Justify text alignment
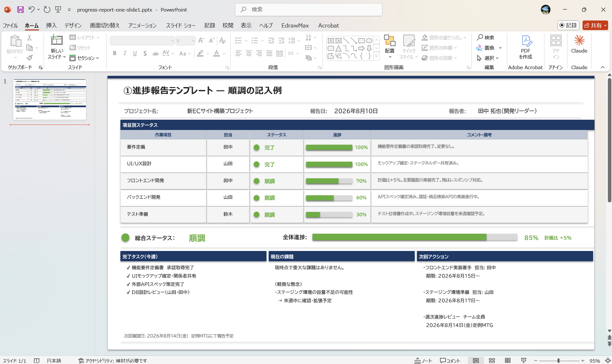Viewport: 612px width, 364px height. [269, 53]
